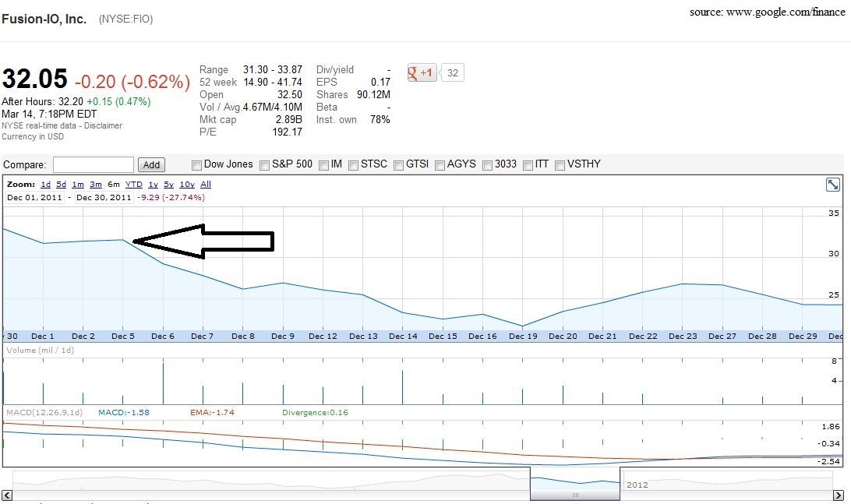
Task: Click the Fusion-IO, Inc. company title
Action: coord(44,19)
